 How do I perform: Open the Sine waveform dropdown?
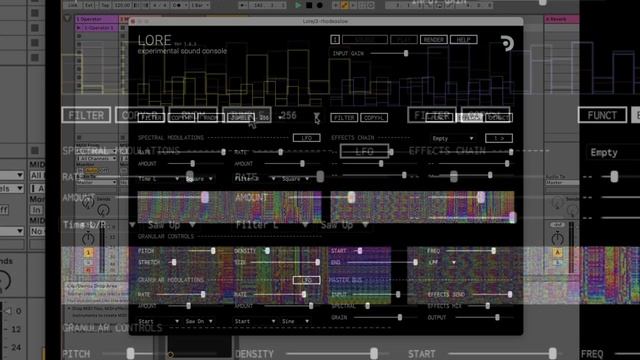pos(296,321)
